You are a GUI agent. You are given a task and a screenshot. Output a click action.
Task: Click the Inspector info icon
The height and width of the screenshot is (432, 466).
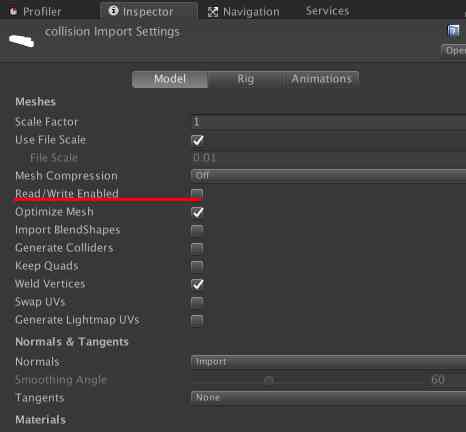pos(113,11)
